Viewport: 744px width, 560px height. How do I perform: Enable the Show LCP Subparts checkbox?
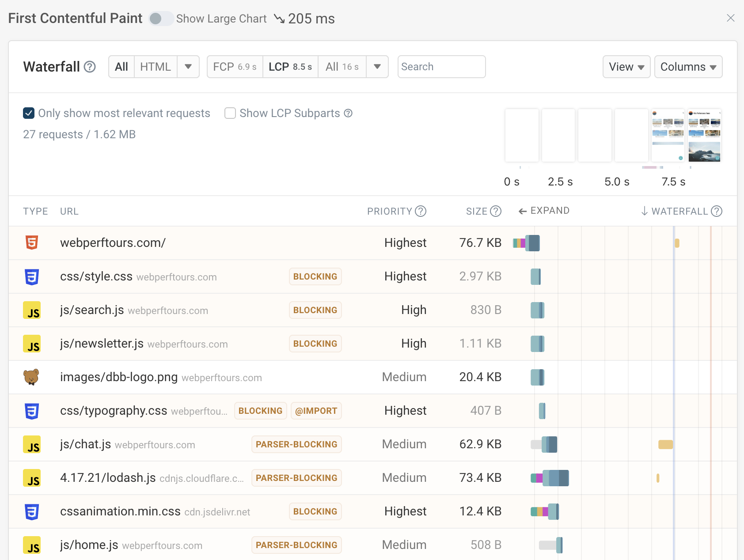click(x=230, y=113)
